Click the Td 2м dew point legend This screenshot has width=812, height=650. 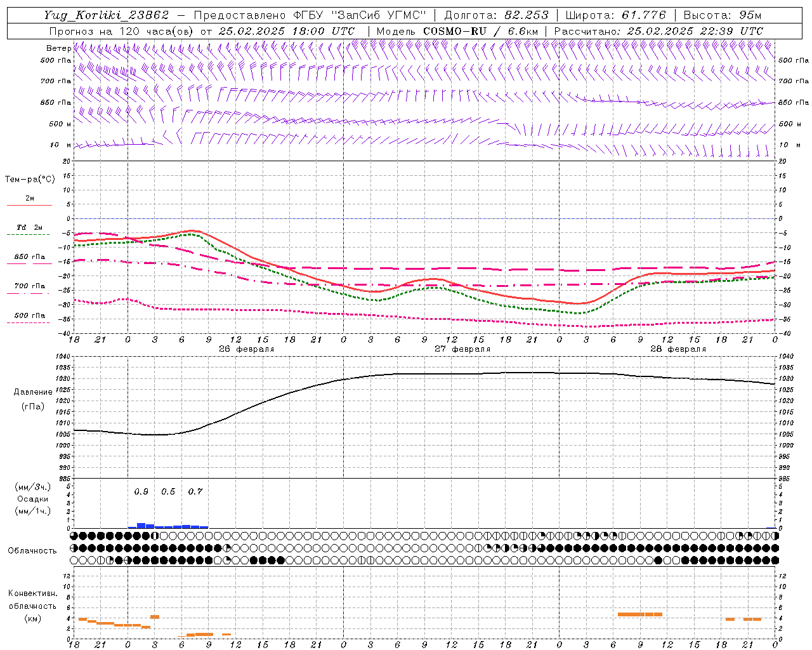29,227
